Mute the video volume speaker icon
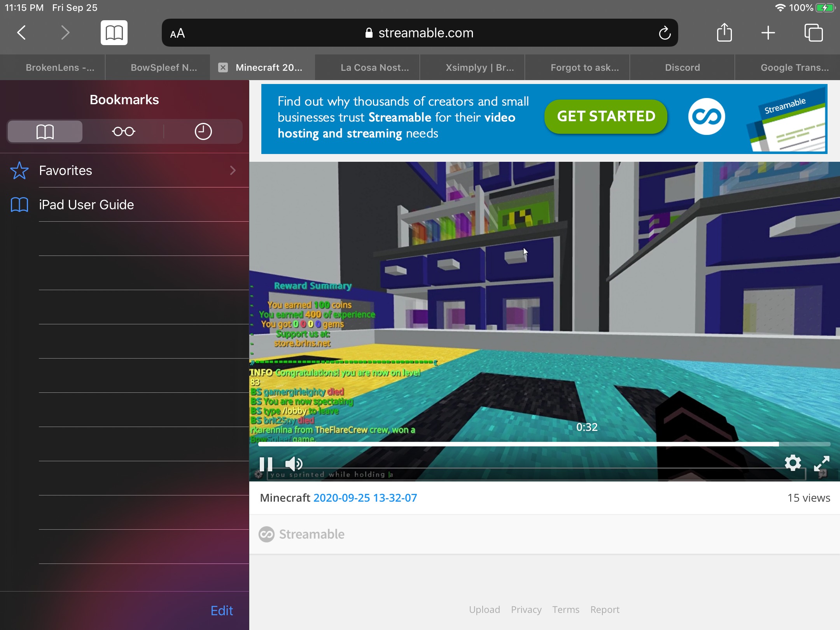The width and height of the screenshot is (840, 630). (294, 464)
